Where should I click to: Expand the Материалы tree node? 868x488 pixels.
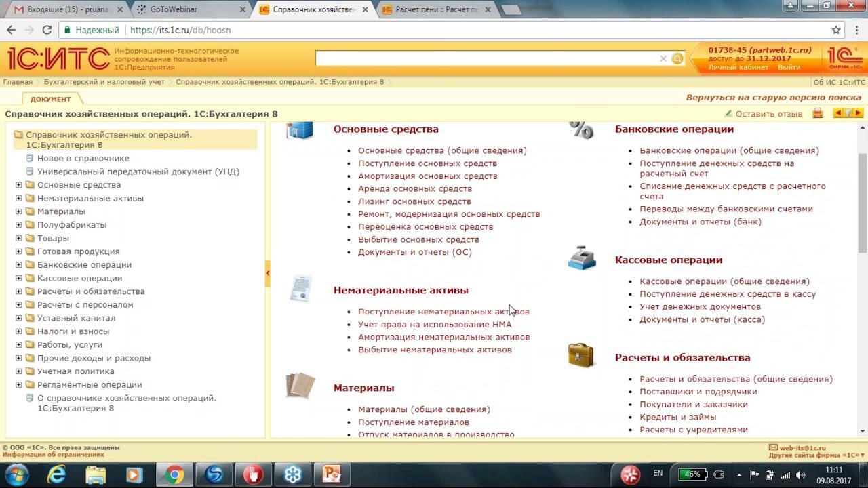tap(19, 211)
